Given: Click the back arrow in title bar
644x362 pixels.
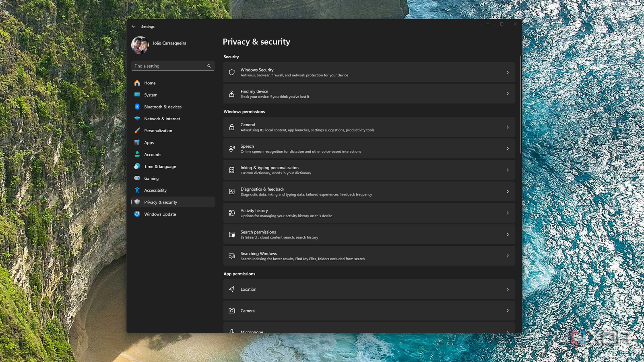Looking at the screenshot, I should (x=134, y=27).
